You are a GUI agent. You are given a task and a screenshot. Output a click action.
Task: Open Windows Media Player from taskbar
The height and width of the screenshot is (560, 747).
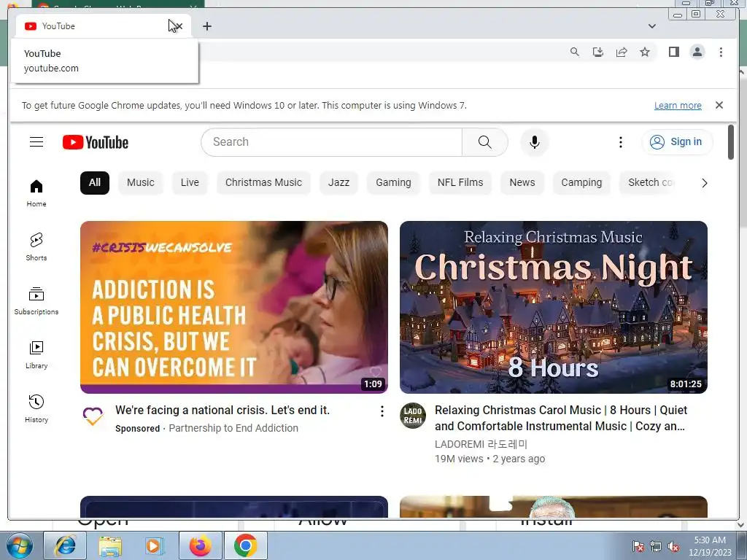tap(155, 545)
